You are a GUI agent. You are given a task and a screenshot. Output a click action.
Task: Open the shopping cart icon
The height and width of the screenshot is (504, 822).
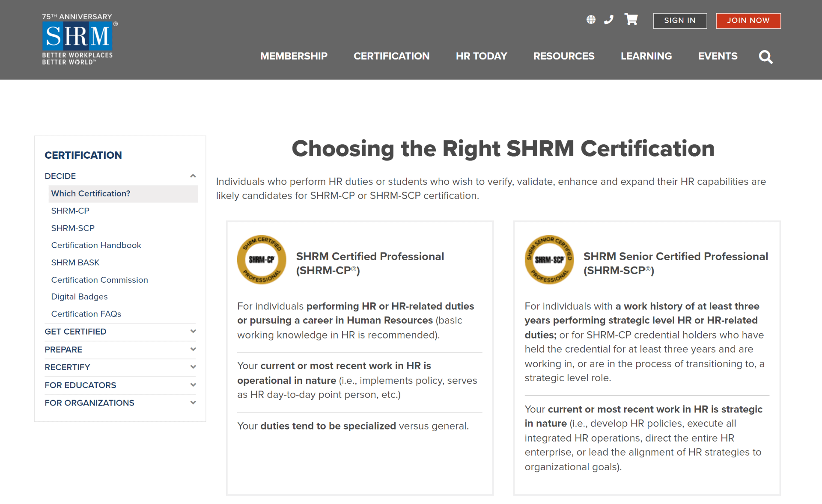[631, 19]
